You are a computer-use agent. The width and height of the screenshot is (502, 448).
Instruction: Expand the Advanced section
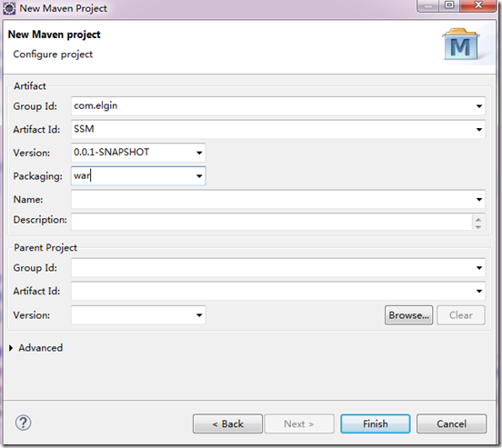coord(11,348)
